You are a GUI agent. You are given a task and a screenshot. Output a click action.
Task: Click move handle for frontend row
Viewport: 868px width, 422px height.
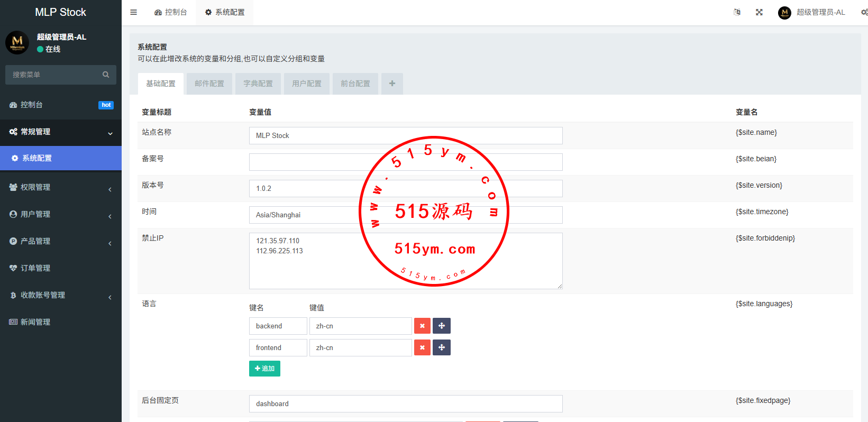pos(442,347)
